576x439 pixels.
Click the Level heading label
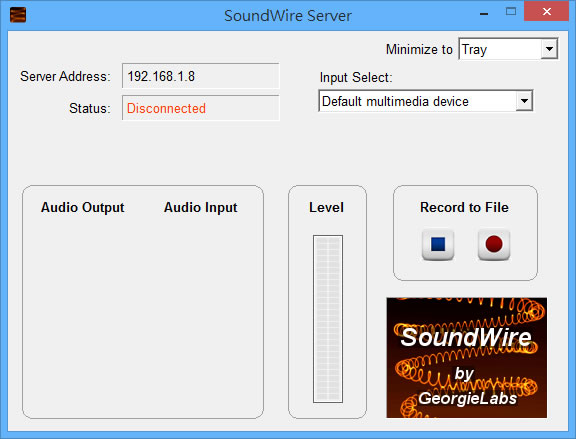tap(327, 208)
